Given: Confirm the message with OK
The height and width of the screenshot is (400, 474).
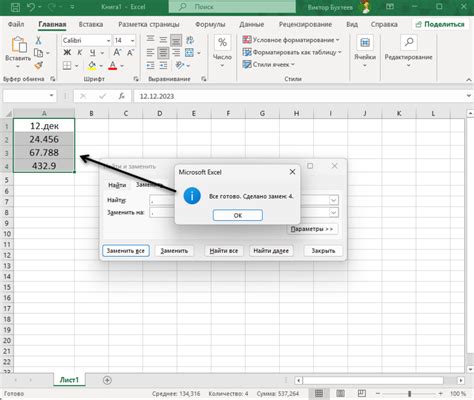Looking at the screenshot, I should [x=238, y=215].
